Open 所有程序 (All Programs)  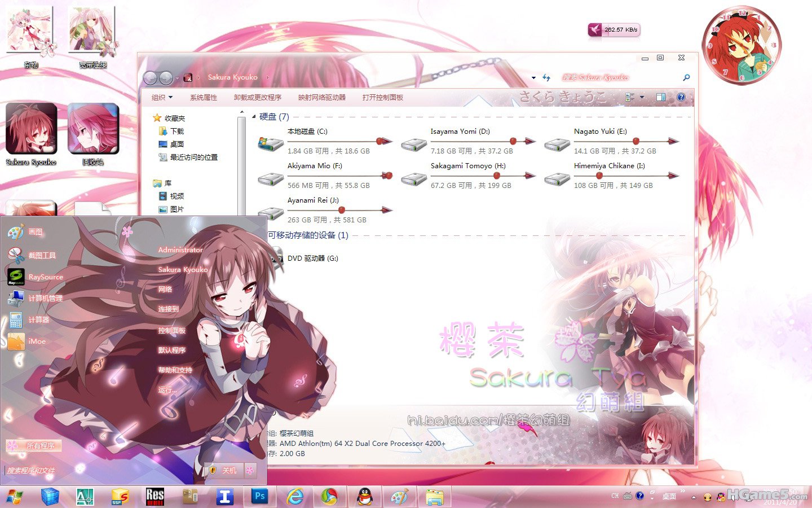[39, 445]
